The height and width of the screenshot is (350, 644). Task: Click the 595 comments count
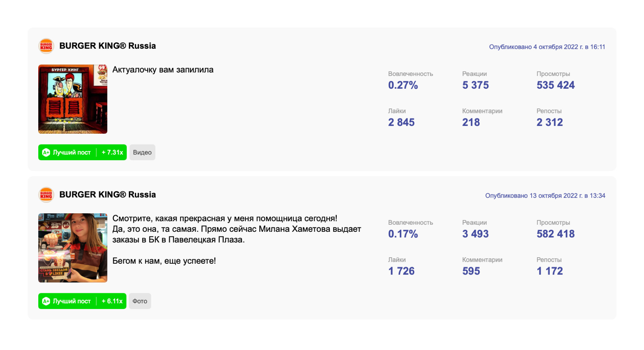pyautogui.click(x=471, y=271)
